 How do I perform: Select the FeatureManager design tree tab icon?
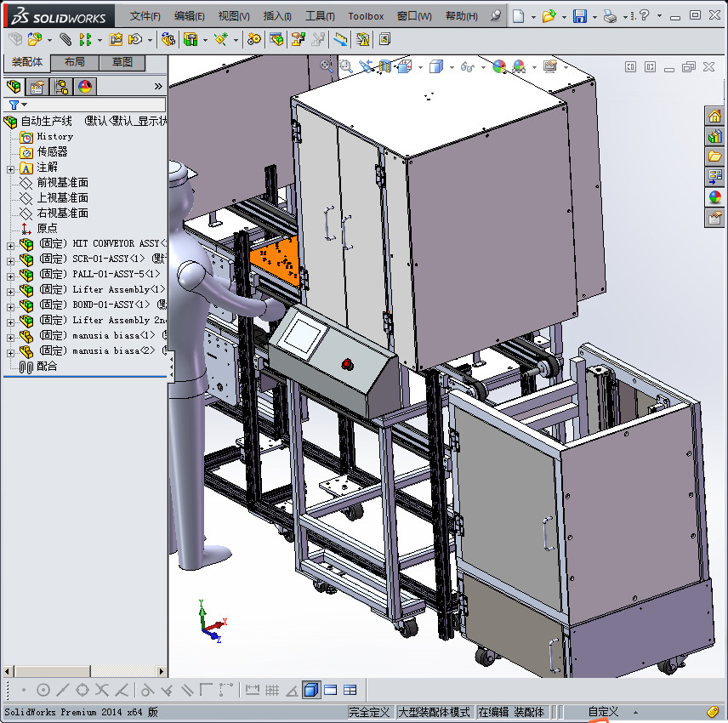pos(14,87)
